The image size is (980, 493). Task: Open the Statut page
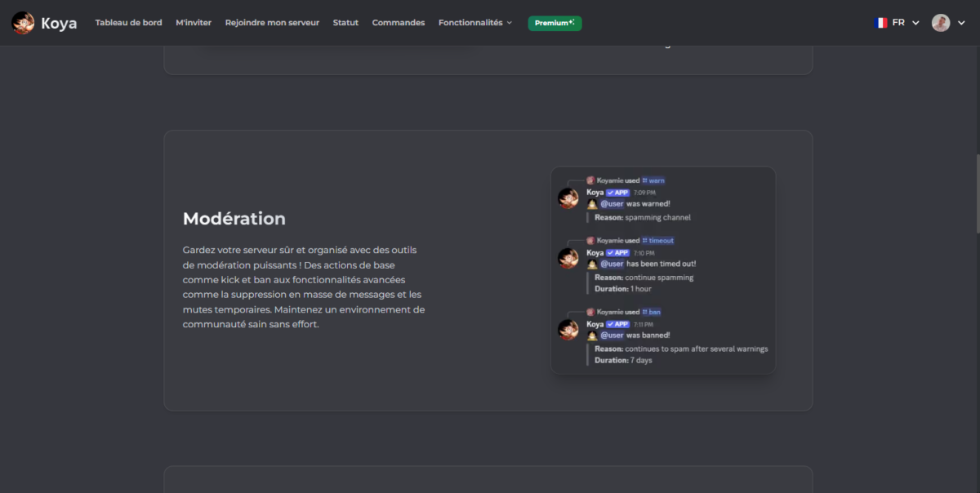coord(345,23)
